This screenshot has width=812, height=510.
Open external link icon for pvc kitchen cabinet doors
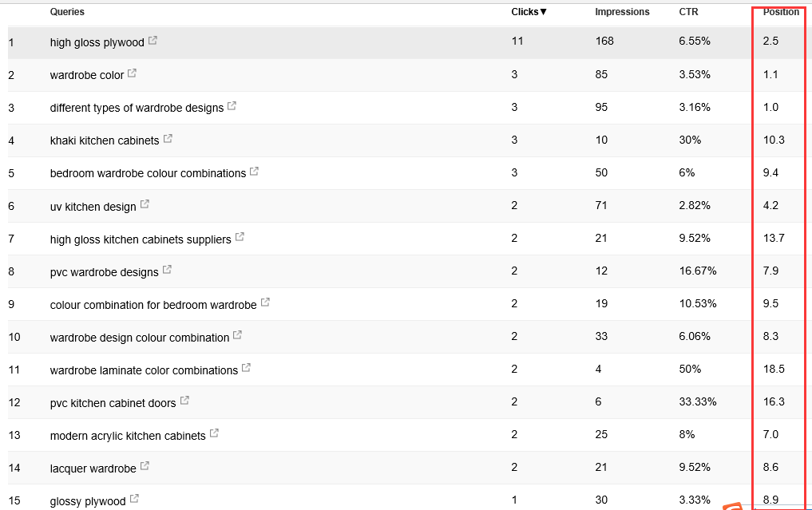pyautogui.click(x=184, y=401)
